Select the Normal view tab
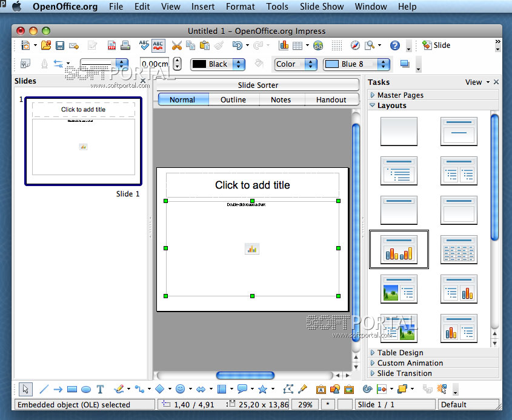 click(182, 99)
